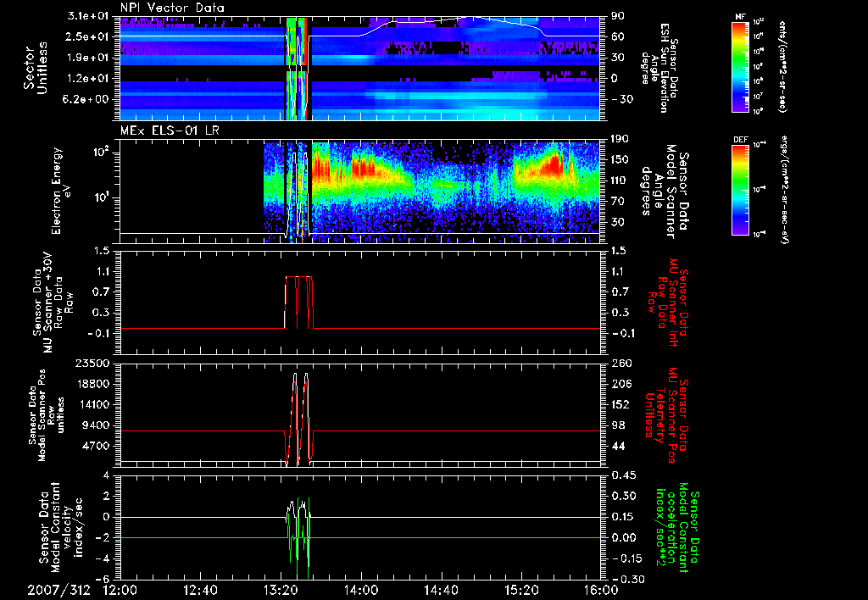Click the MEx ELS-01 LR panel title

pyautogui.click(x=171, y=131)
